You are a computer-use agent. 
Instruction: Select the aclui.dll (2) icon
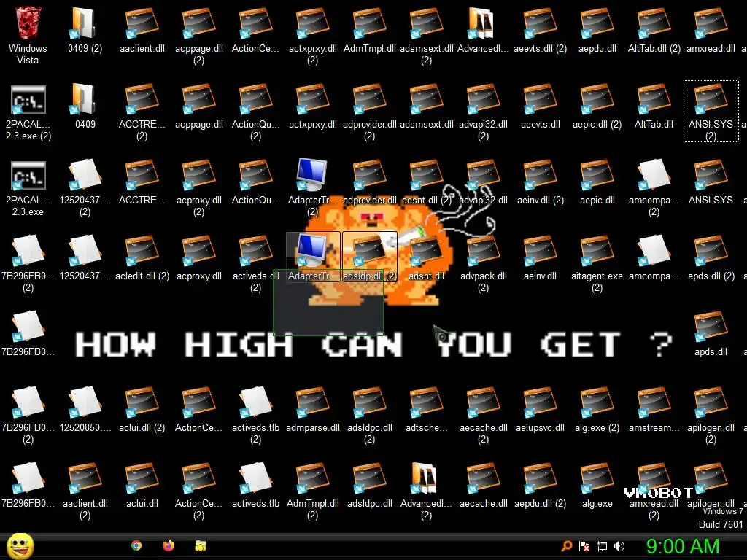click(142, 402)
